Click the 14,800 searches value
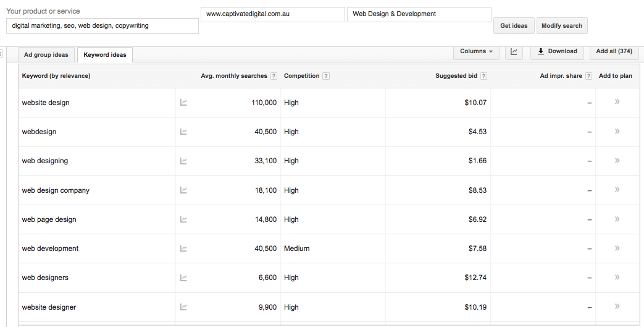Screen dimensions: 644x327 [266, 219]
